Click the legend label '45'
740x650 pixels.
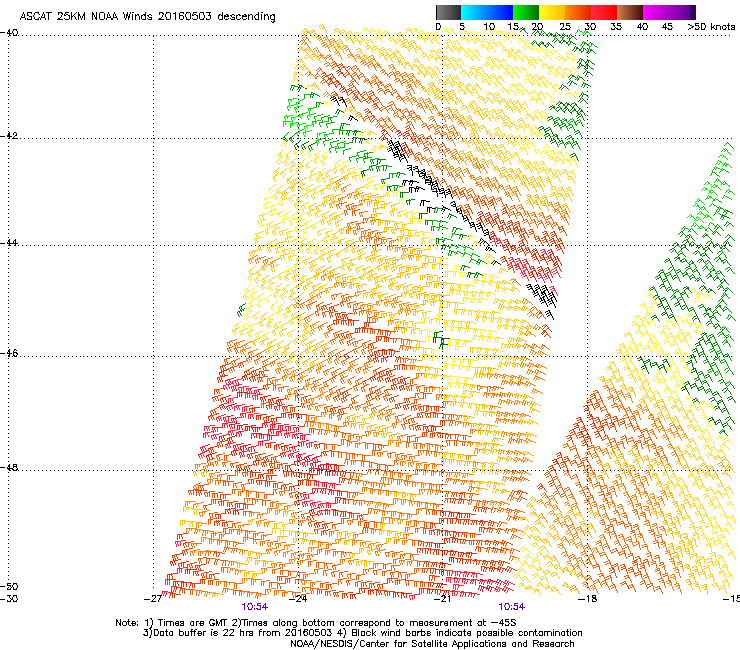click(x=667, y=27)
